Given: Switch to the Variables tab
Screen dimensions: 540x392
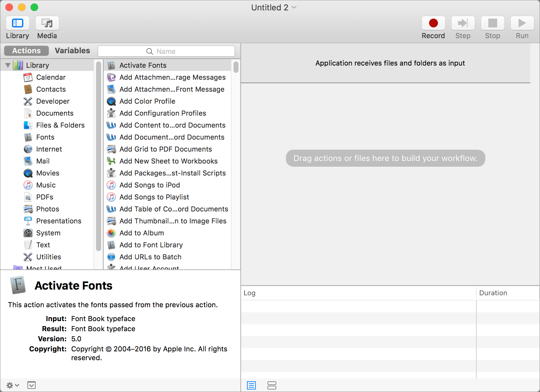Looking at the screenshot, I should pyautogui.click(x=72, y=50).
